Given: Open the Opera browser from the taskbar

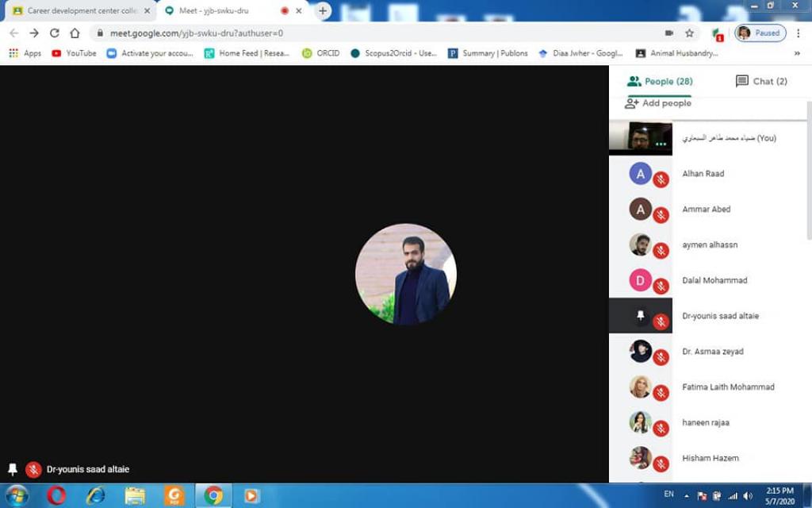Looking at the screenshot, I should pos(56,495).
